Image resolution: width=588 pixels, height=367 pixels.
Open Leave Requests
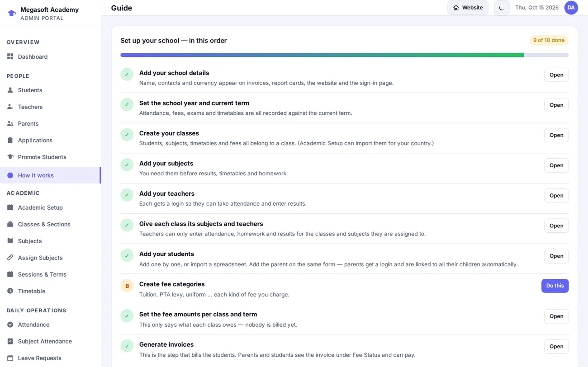click(50, 358)
